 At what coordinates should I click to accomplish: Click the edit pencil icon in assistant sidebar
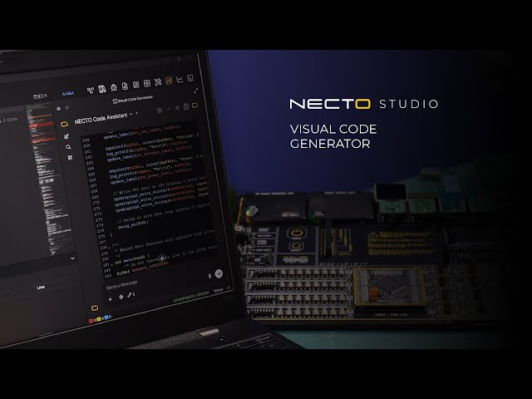66,136
